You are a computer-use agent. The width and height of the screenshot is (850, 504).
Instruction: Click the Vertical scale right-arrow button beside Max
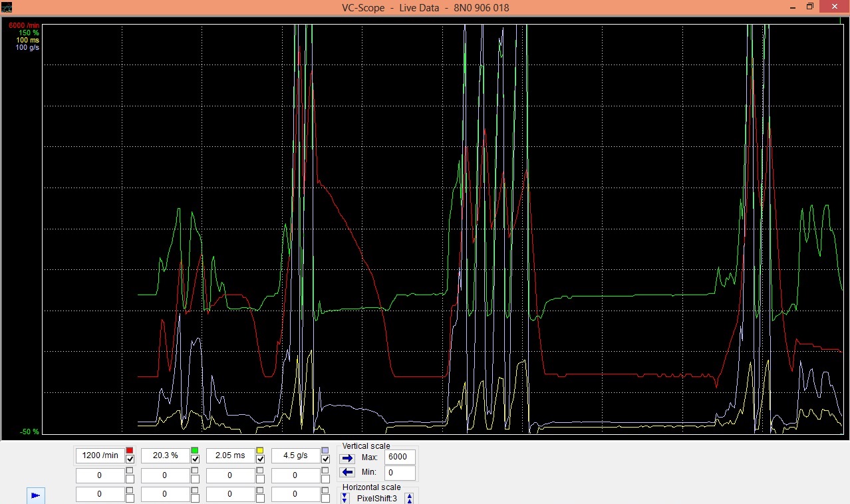tap(347, 458)
